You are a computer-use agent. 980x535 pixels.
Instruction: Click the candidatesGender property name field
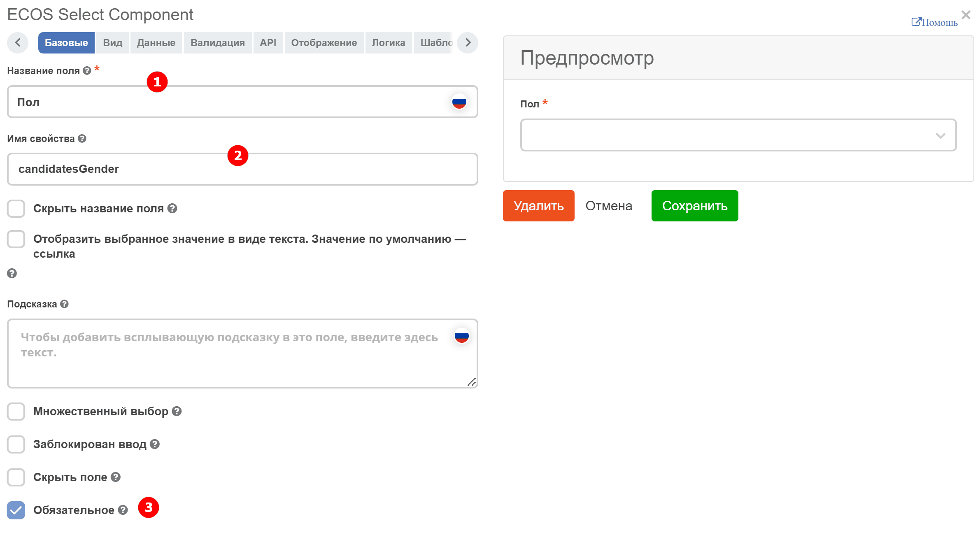[242, 169]
